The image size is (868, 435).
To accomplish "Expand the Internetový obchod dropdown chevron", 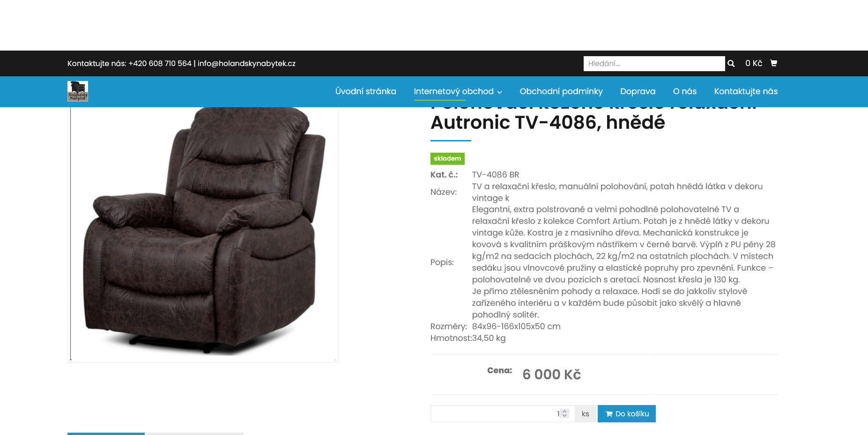I will coord(500,92).
